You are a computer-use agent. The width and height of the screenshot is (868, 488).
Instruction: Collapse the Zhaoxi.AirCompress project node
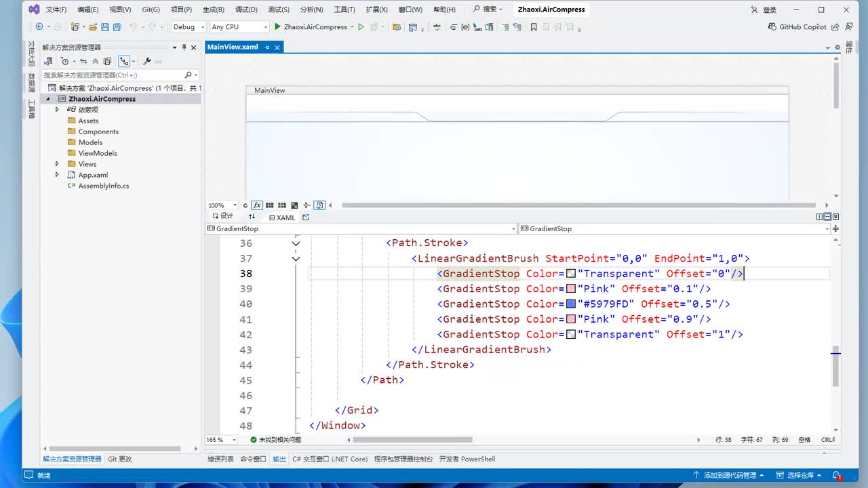point(48,99)
